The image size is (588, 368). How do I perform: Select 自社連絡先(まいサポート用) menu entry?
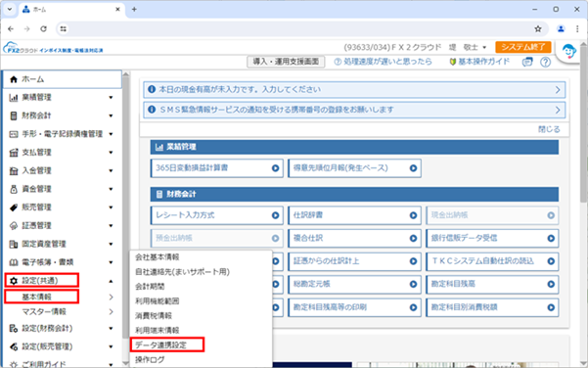(x=182, y=272)
